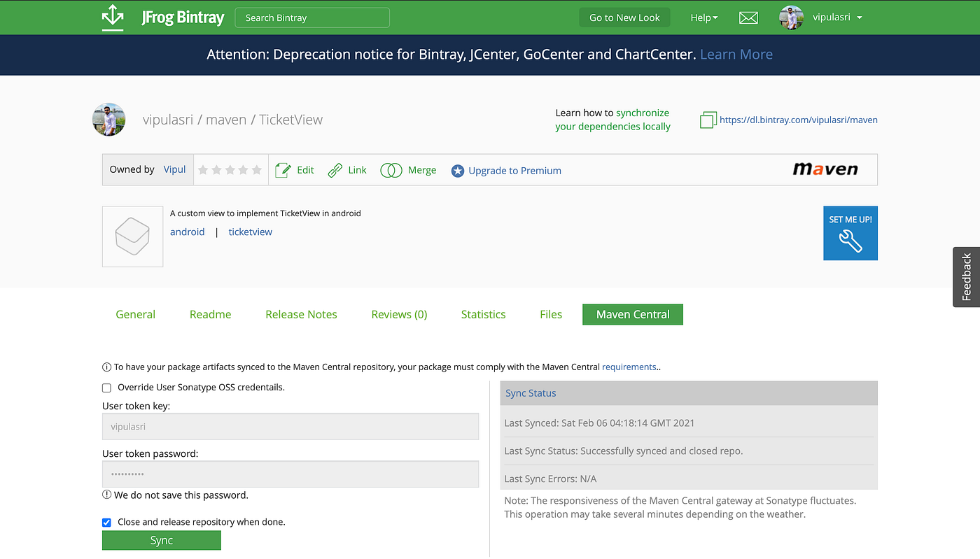This screenshot has height=559, width=980.
Task: Click the User token password field
Action: (290, 474)
